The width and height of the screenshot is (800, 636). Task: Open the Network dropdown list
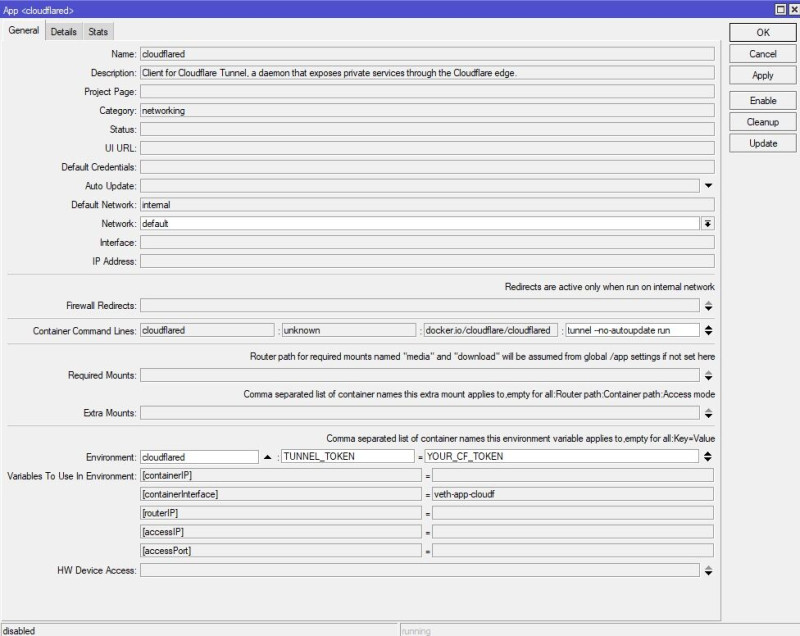[x=708, y=223]
